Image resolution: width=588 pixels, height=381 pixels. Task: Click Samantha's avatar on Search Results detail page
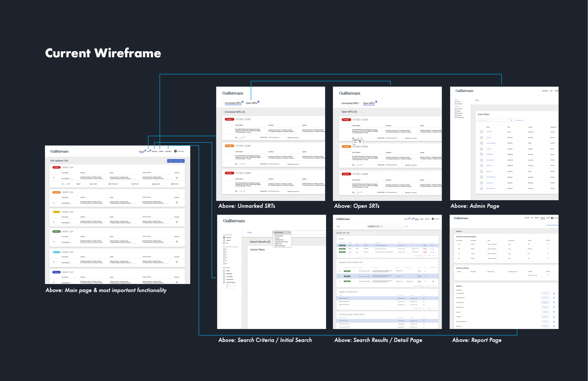coord(433,219)
